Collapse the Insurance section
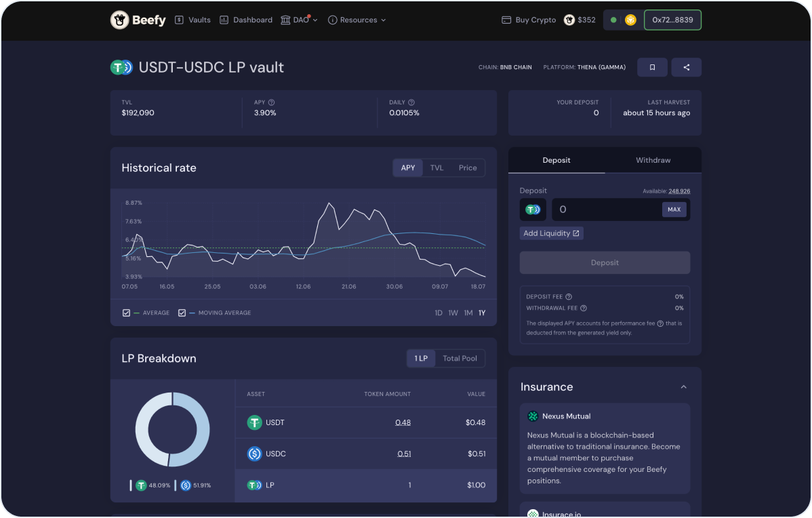The width and height of the screenshot is (812, 518). point(684,387)
